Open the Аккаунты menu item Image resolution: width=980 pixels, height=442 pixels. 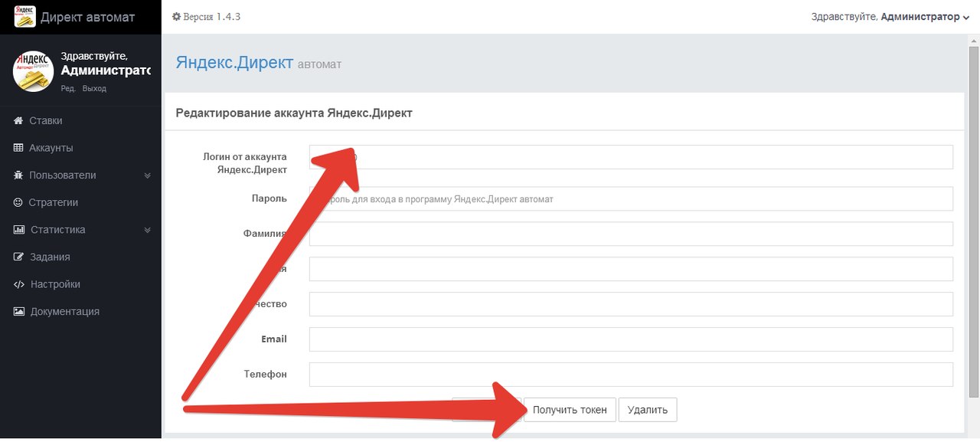click(x=51, y=148)
